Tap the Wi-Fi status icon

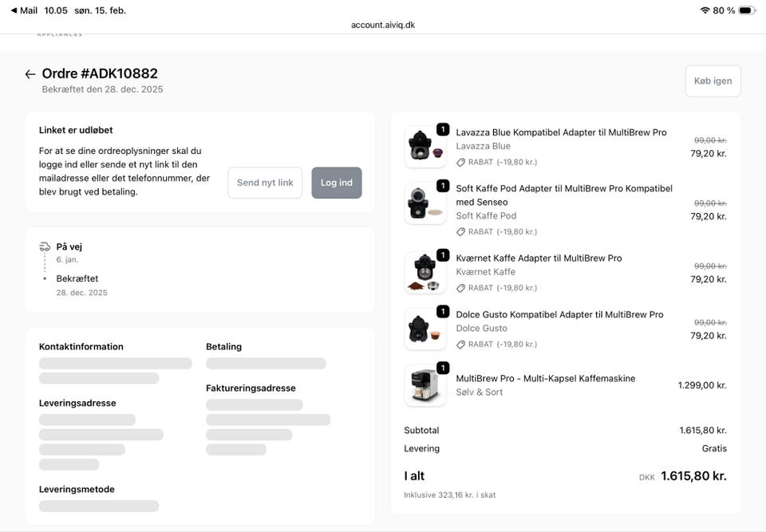(x=705, y=10)
